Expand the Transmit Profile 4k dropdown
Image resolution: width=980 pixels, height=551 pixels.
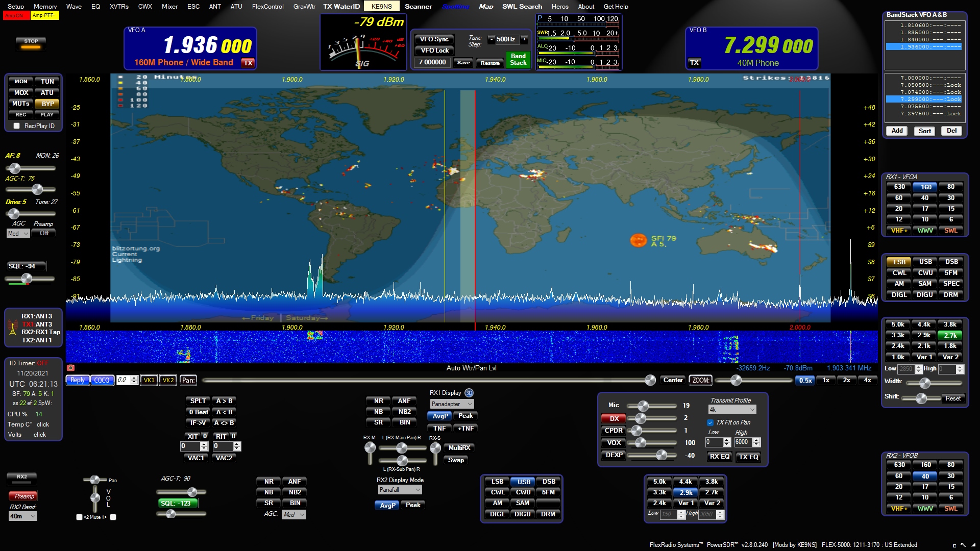(732, 410)
